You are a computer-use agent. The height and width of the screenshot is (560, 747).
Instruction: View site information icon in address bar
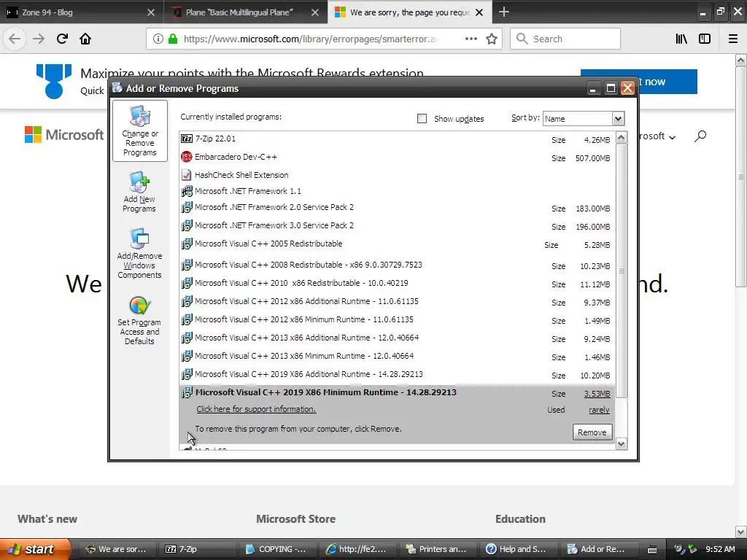click(158, 39)
